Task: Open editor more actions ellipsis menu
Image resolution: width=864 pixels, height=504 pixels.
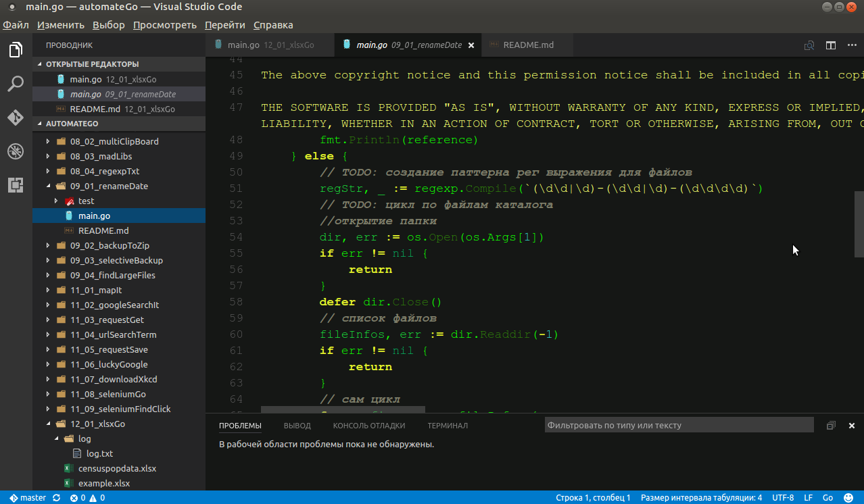Action: click(x=852, y=45)
